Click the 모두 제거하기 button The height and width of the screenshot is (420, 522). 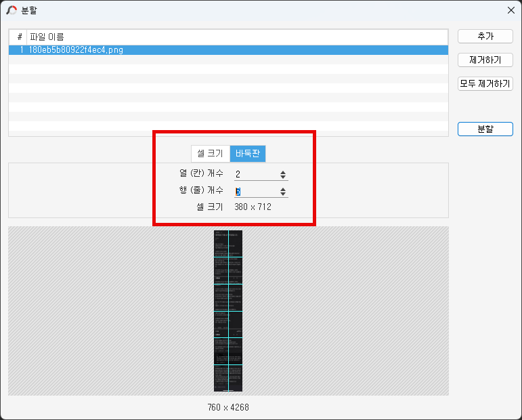[485, 83]
